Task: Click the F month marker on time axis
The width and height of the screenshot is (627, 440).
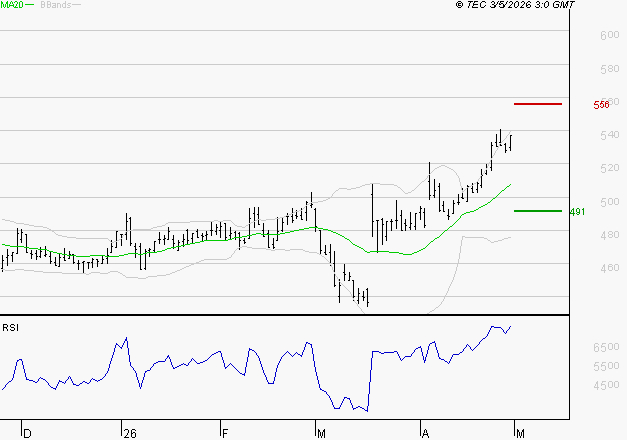Action: click(225, 434)
